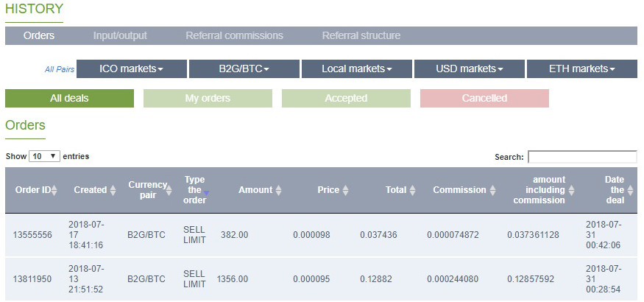644x302 pixels.
Task: Sort by amount including commission arrows
Action: tap(571, 190)
